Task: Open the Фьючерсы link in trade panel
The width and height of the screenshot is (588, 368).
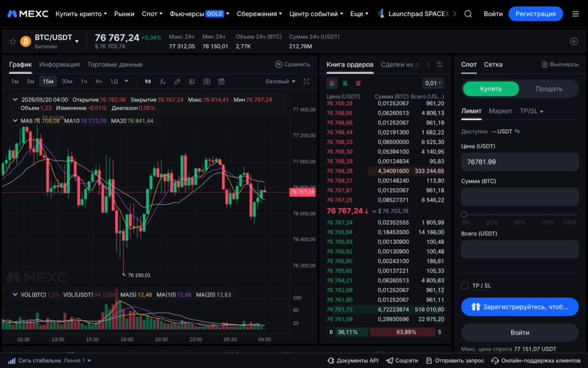Action: click(x=560, y=64)
